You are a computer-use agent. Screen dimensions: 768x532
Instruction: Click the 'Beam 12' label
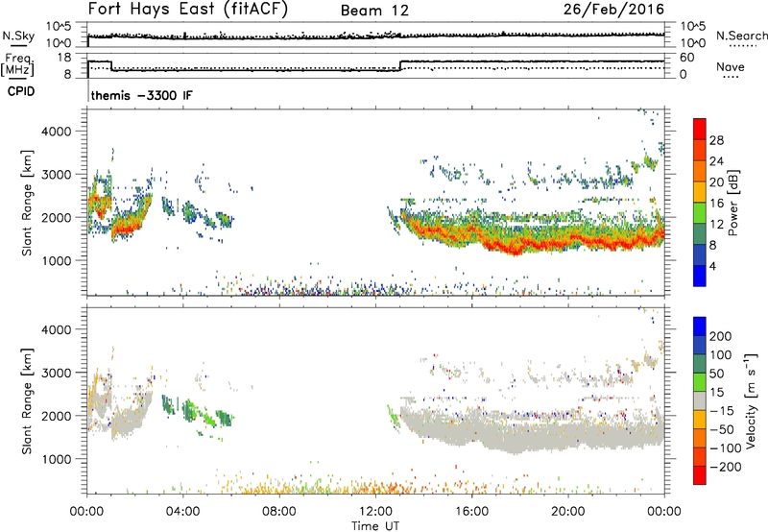[x=374, y=11]
